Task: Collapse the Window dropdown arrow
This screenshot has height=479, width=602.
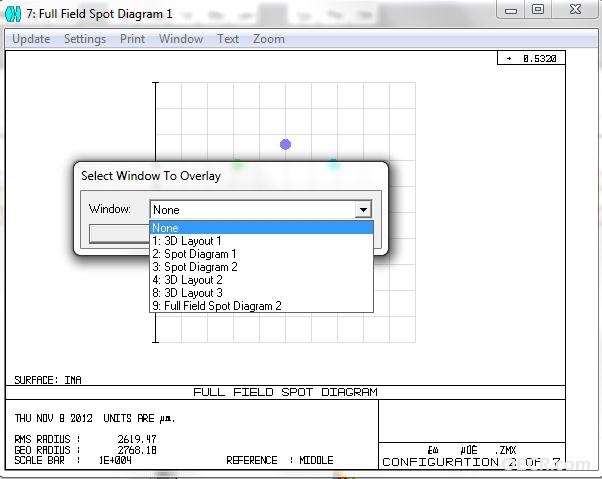Action: [x=363, y=210]
